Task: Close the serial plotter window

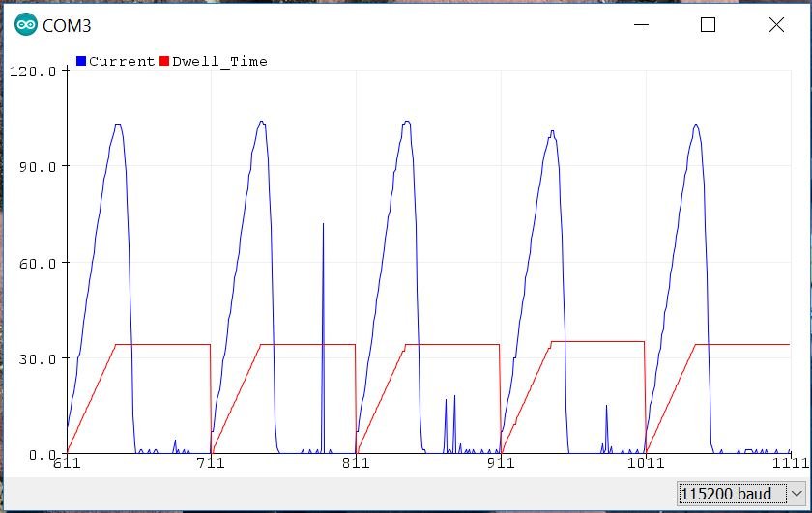Action: pyautogui.click(x=776, y=26)
